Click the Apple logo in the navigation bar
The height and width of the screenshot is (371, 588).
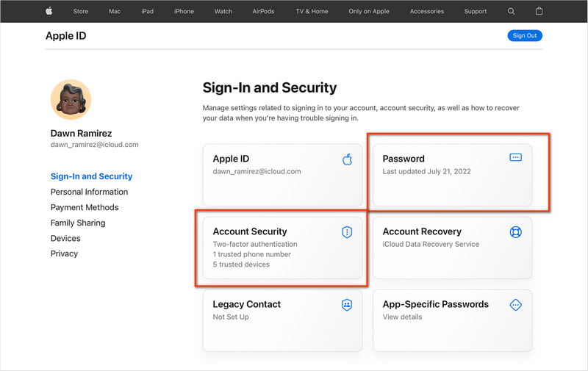click(49, 11)
